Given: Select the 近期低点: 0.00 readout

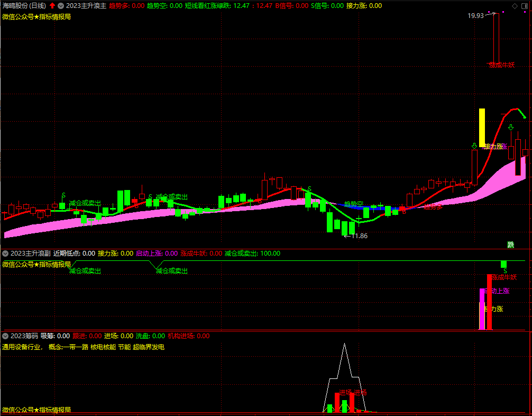Looking at the screenshot, I should [75, 254].
